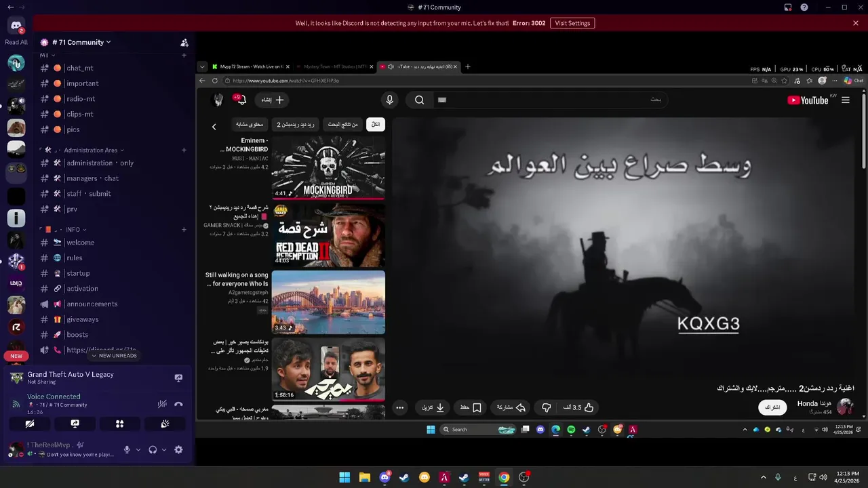868x488 pixels.
Task: Open the # 71 Community server dropdown
Action: [81, 42]
